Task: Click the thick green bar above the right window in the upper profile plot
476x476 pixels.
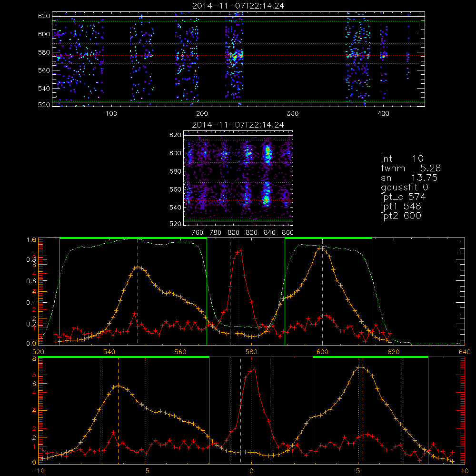Action: 328,238
